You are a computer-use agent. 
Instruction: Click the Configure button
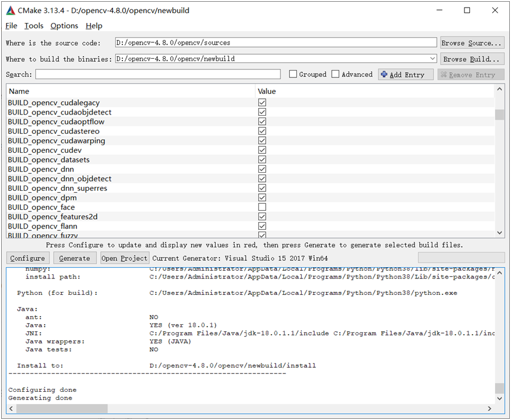pyautogui.click(x=28, y=258)
